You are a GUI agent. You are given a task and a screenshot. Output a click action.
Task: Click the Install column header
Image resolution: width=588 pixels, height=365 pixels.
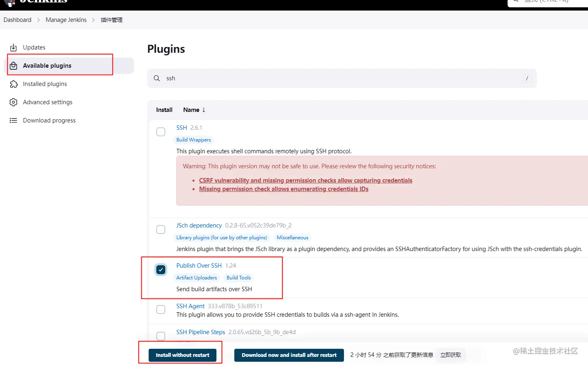click(x=164, y=110)
